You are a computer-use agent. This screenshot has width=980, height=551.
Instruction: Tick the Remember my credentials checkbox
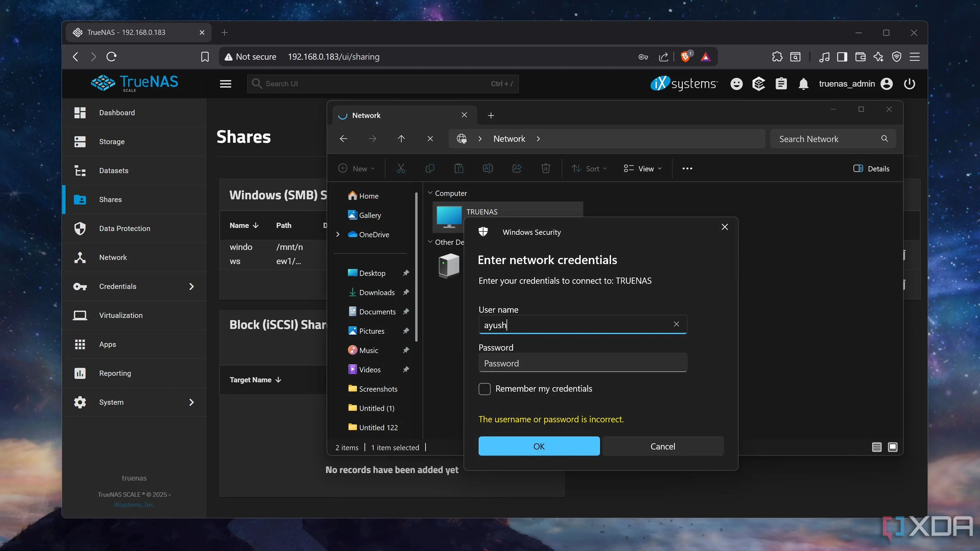click(x=484, y=389)
